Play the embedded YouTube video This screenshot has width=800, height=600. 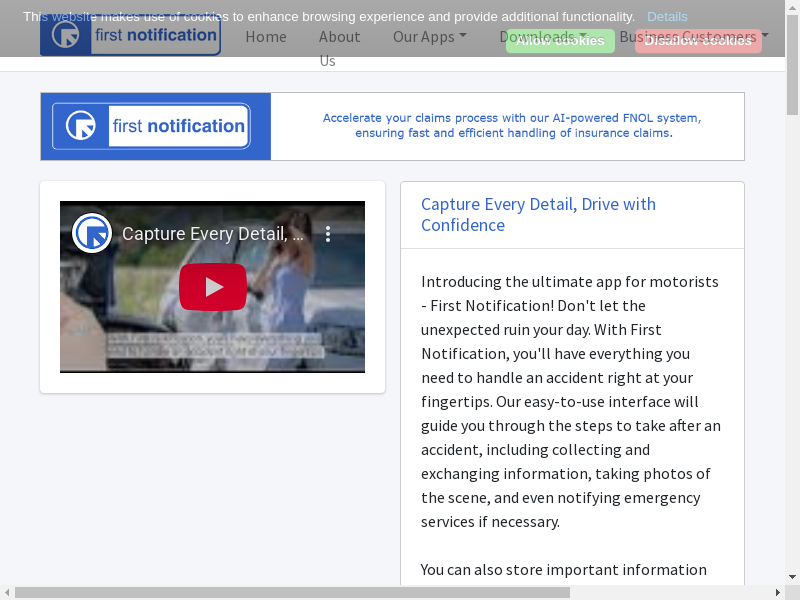point(213,287)
